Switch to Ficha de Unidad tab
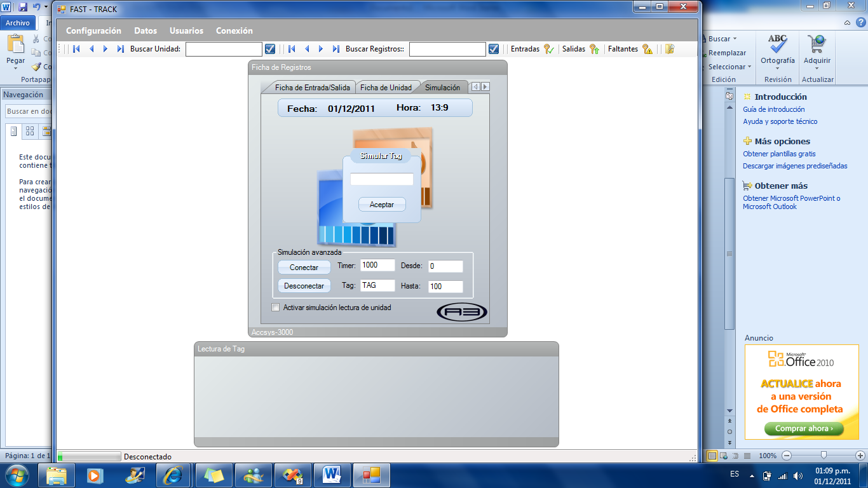 pyautogui.click(x=386, y=88)
